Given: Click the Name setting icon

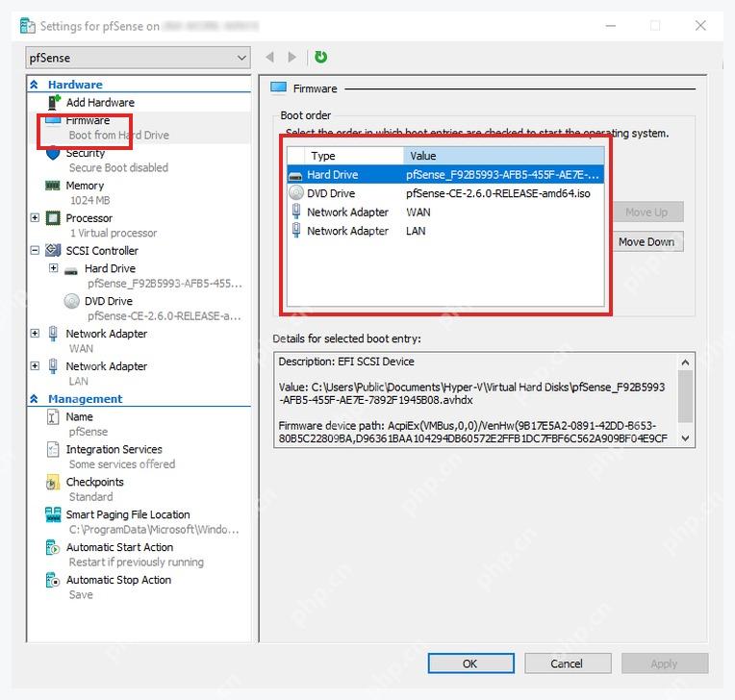Looking at the screenshot, I should click(53, 416).
